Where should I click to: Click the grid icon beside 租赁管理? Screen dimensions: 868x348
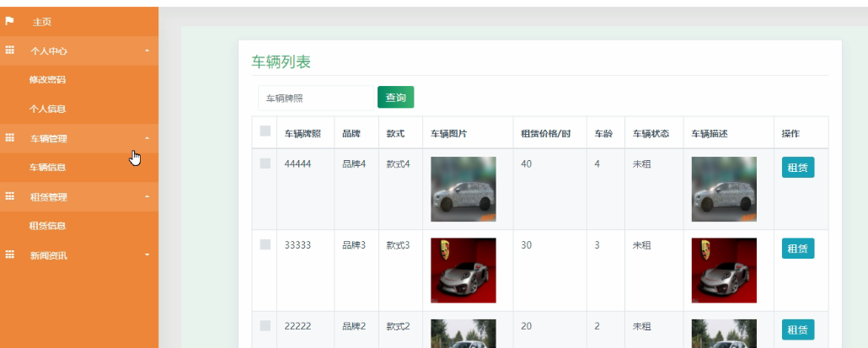pyautogui.click(x=9, y=195)
